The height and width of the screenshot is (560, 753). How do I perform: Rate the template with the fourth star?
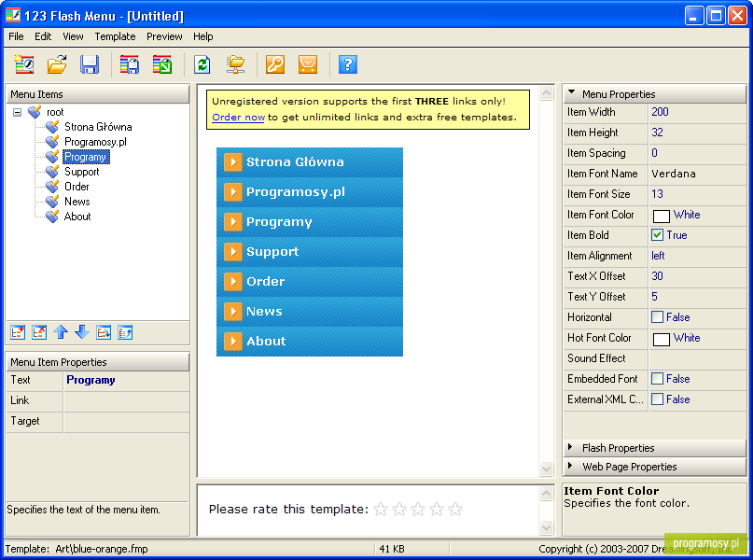coord(437,509)
